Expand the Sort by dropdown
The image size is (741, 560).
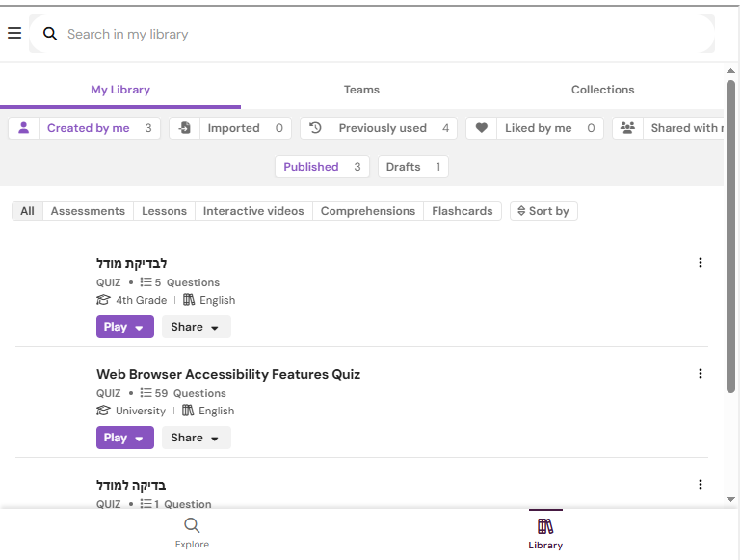tap(543, 211)
